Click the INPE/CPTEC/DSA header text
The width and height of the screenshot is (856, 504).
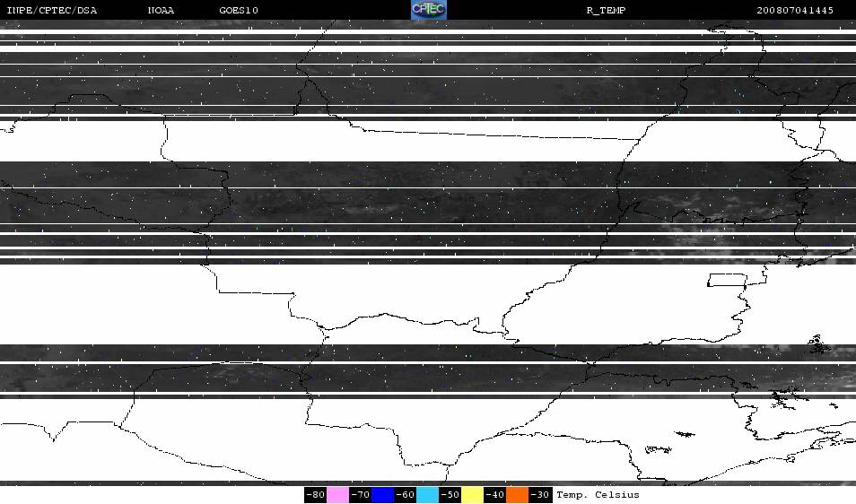point(52,11)
